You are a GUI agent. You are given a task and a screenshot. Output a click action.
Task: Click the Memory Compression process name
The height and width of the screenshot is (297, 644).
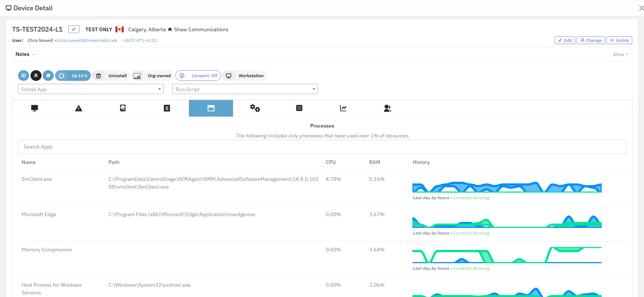tap(47, 250)
